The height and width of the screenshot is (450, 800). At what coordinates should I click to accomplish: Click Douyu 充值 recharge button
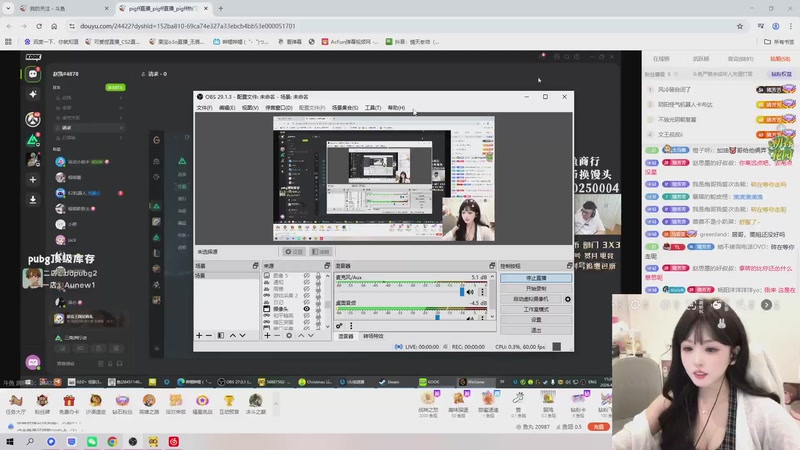click(x=598, y=427)
